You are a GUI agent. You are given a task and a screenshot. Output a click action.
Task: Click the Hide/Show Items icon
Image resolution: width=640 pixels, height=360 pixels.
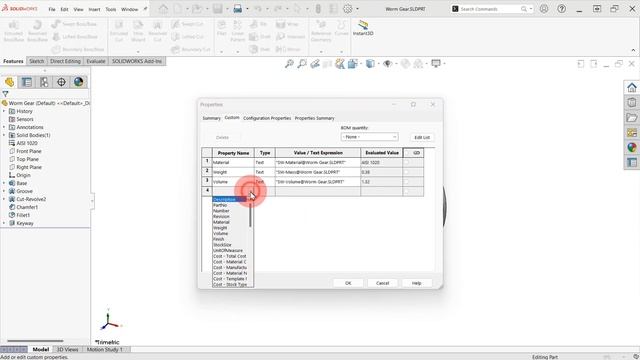(388, 64)
